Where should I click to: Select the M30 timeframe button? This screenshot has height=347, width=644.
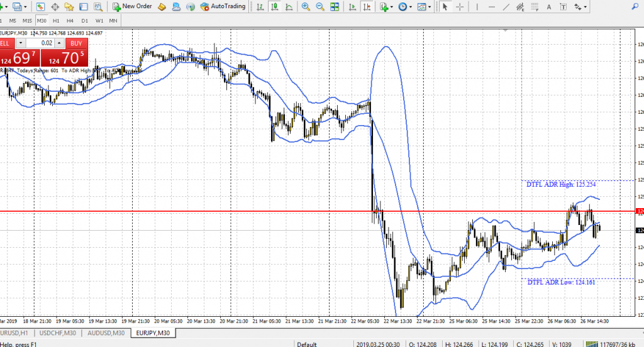point(42,21)
